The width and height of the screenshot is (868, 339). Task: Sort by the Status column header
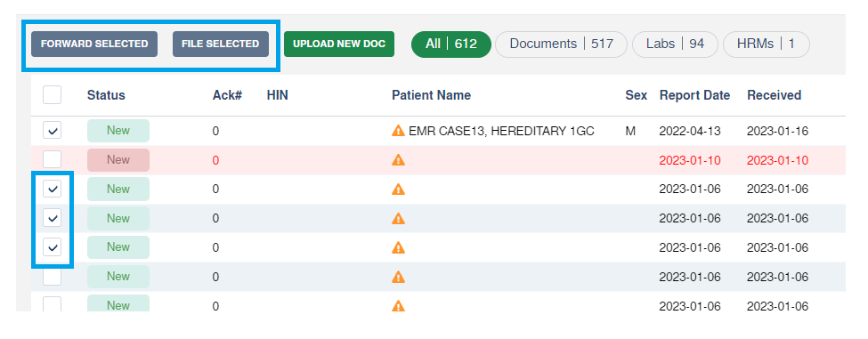click(106, 95)
